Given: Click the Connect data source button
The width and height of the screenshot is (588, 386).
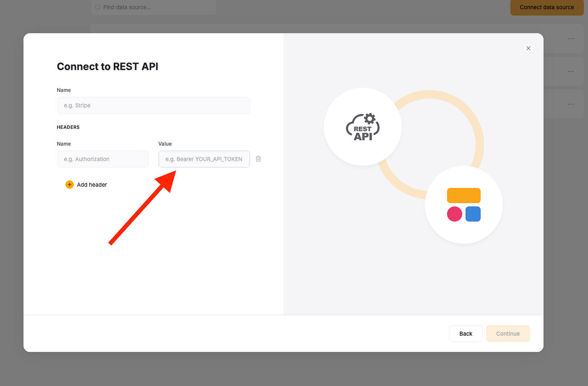Looking at the screenshot, I should pos(547,7).
